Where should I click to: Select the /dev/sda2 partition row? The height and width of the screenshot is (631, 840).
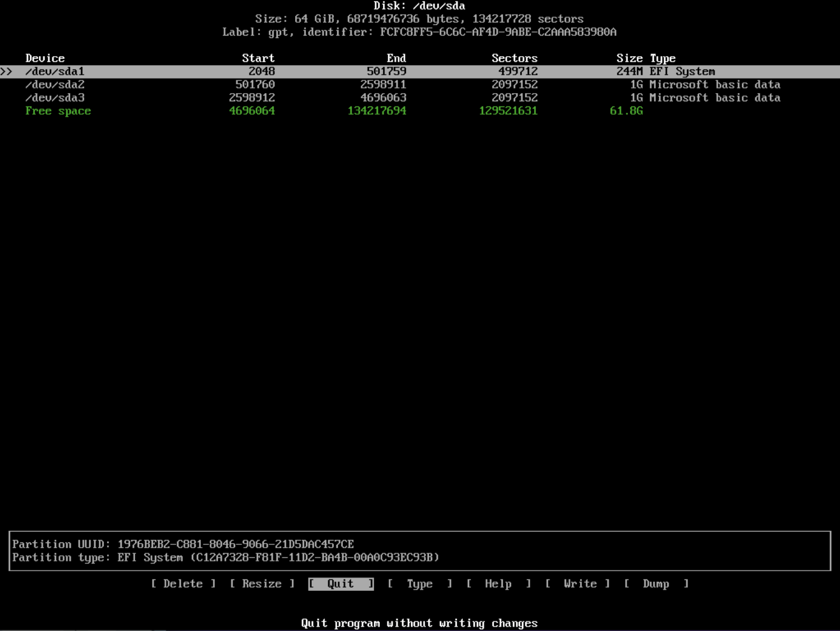(420, 85)
